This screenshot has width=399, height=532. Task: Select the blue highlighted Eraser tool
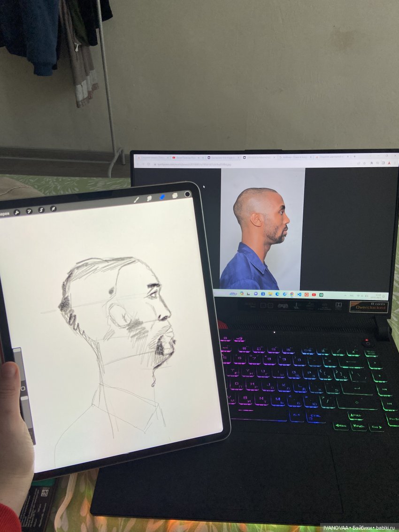[x=162, y=197]
